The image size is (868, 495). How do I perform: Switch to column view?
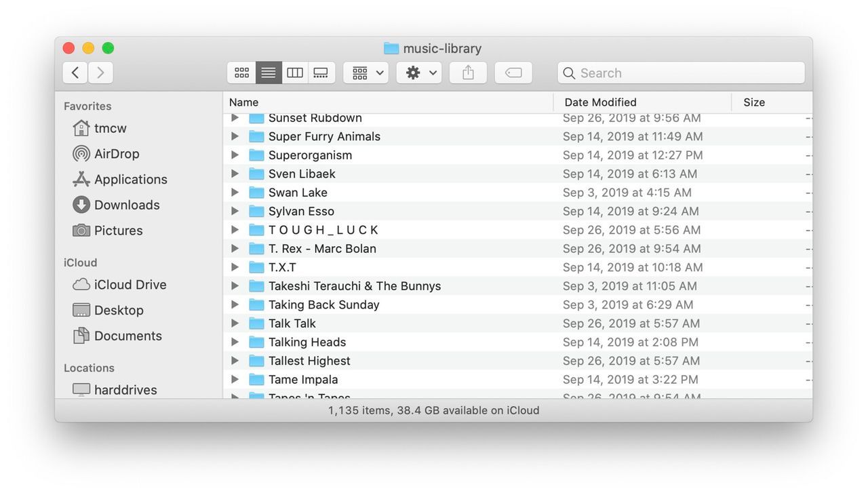click(294, 73)
